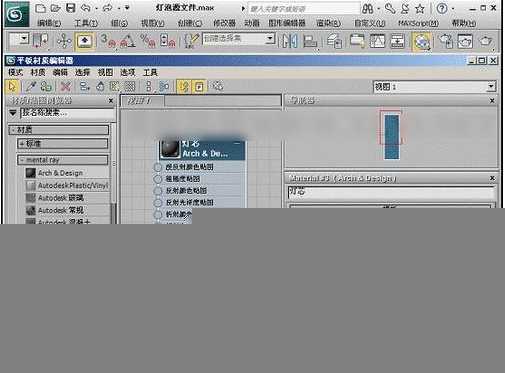Save the file with the floppy disk icon

point(71,8)
